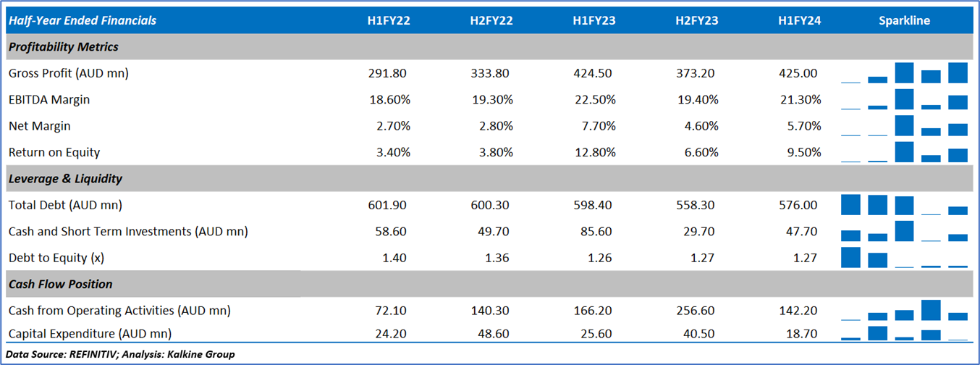The image size is (980, 365).
Task: Select Gross Profit H1FY24 value 425.00
Action: 800,73
